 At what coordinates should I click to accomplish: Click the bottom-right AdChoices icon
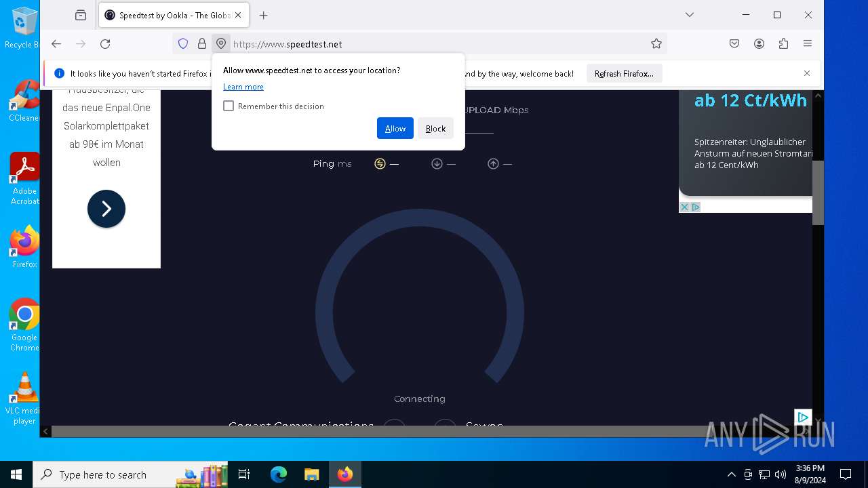(x=803, y=417)
